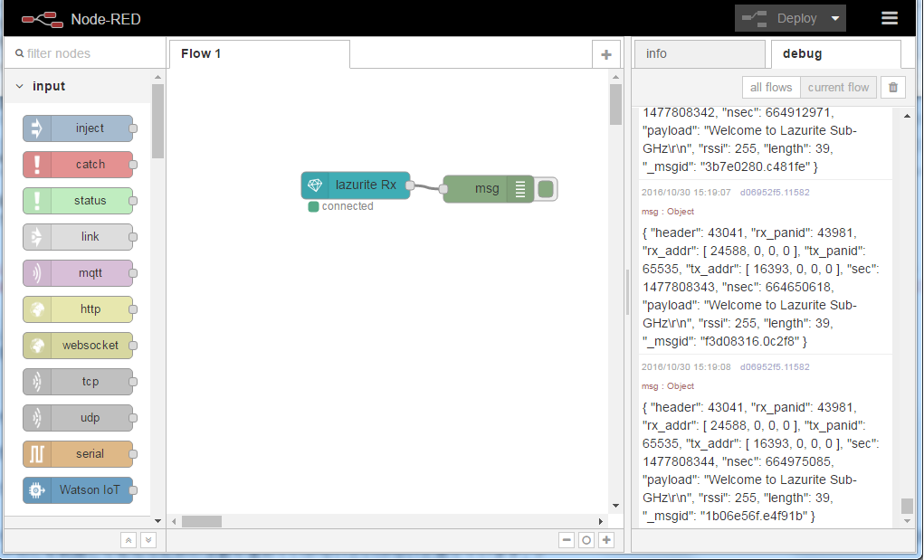Reset canvas zoom with circle button
The width and height of the screenshot is (924, 560).
(x=586, y=540)
